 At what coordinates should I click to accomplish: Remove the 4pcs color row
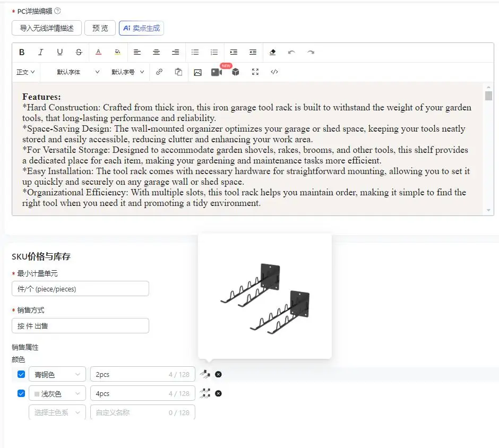coord(218,393)
